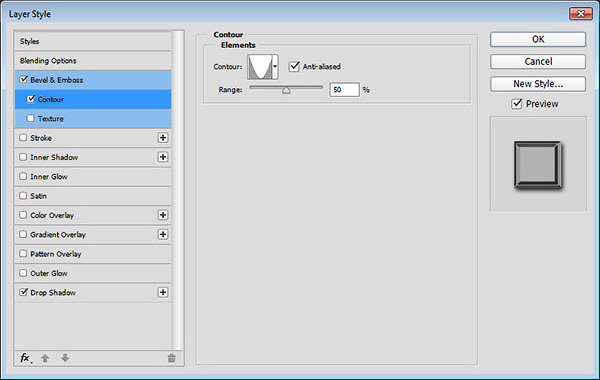
Task: Open the Satin settings label
Action: tap(38, 196)
